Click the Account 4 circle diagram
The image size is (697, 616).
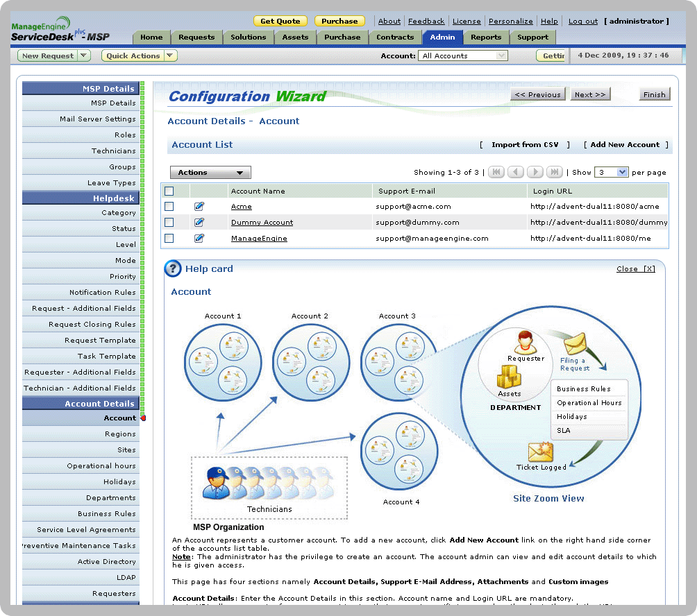(399, 451)
